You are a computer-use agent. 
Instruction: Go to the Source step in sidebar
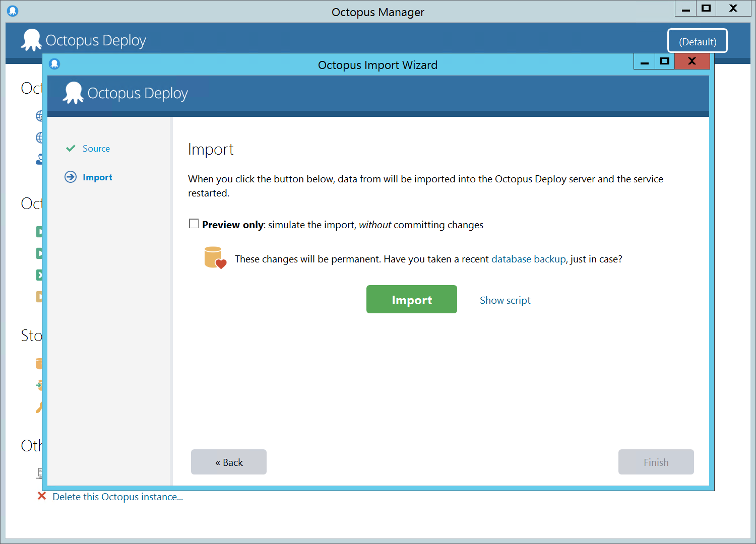click(96, 149)
